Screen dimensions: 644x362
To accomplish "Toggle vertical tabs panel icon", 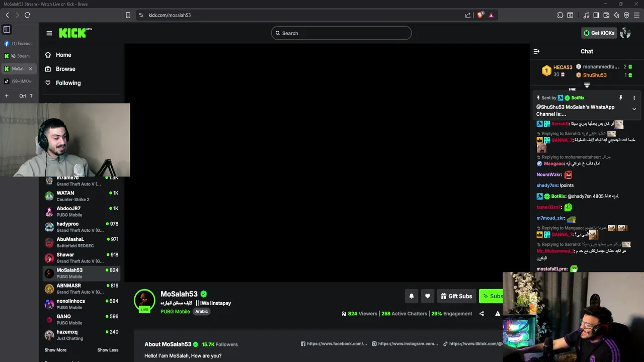I will [7, 30].
